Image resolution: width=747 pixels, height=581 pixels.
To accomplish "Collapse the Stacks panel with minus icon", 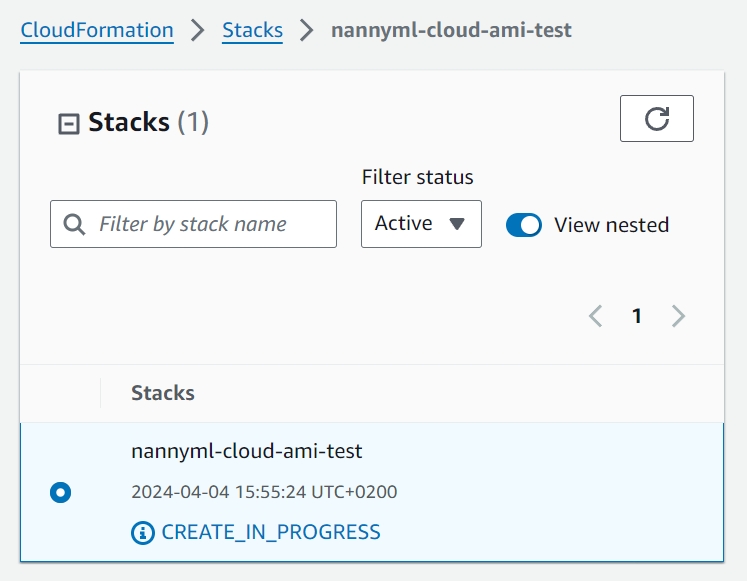I will (69, 124).
